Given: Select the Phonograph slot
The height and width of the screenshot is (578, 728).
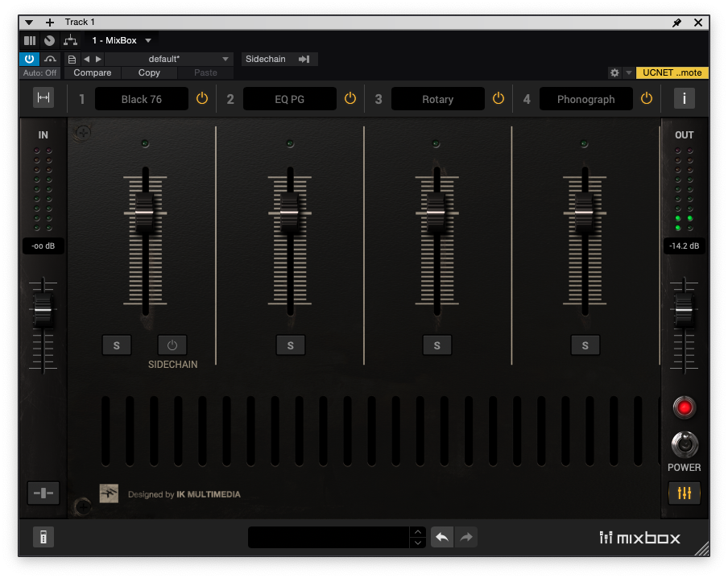Looking at the screenshot, I should 586,99.
